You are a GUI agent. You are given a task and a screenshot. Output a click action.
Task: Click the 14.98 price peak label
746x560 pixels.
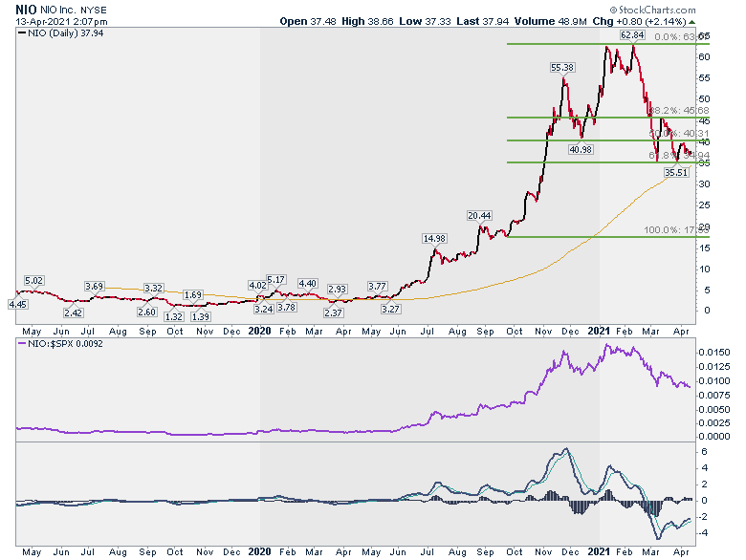tap(434, 239)
